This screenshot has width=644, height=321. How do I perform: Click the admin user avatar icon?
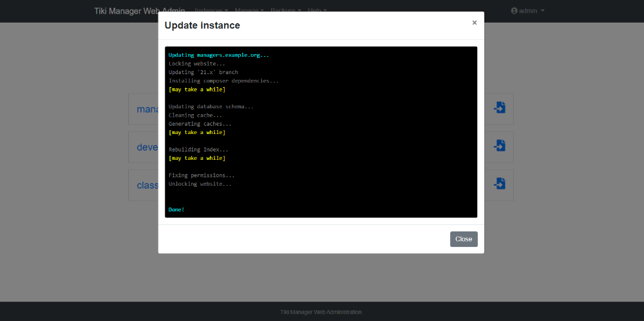click(x=514, y=11)
